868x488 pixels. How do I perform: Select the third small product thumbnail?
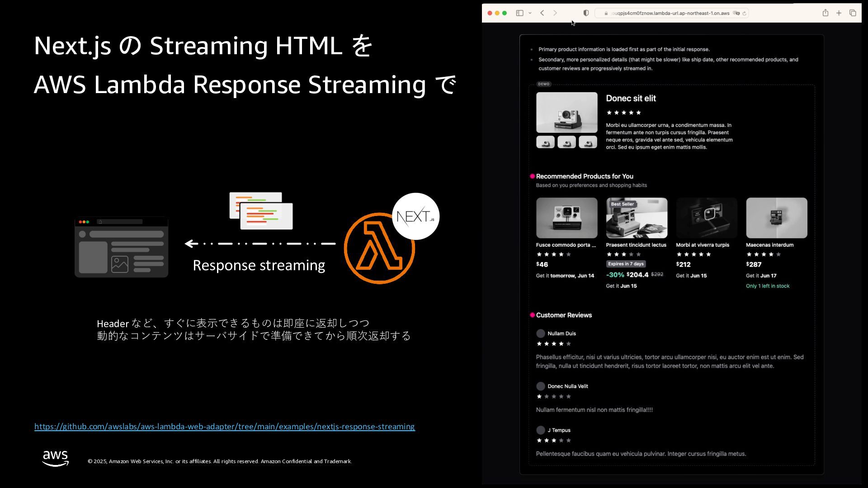pyautogui.click(x=588, y=142)
